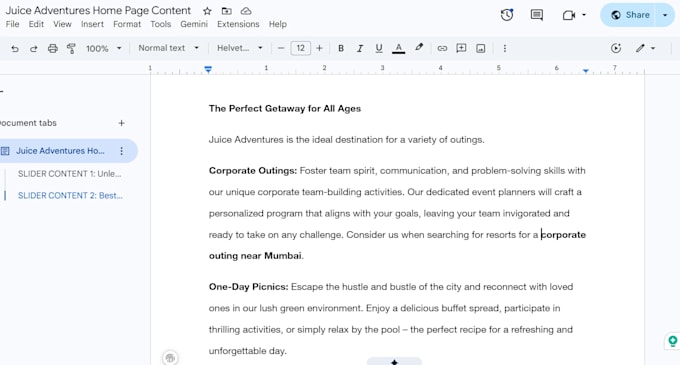Viewport: 680px width, 365px height.
Task: Click the Gemini sparkle toolbar icon
Action: click(x=616, y=48)
